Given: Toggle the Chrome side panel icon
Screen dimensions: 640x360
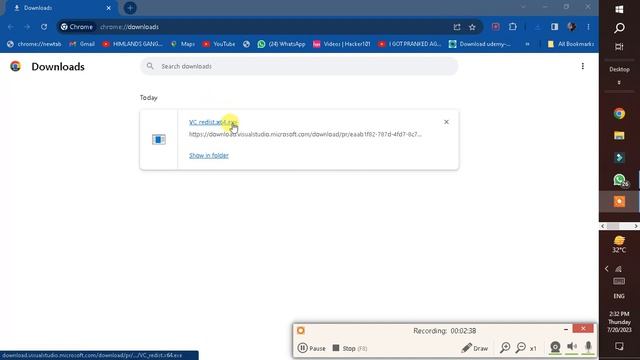Looking at the screenshot, I should point(554,27).
